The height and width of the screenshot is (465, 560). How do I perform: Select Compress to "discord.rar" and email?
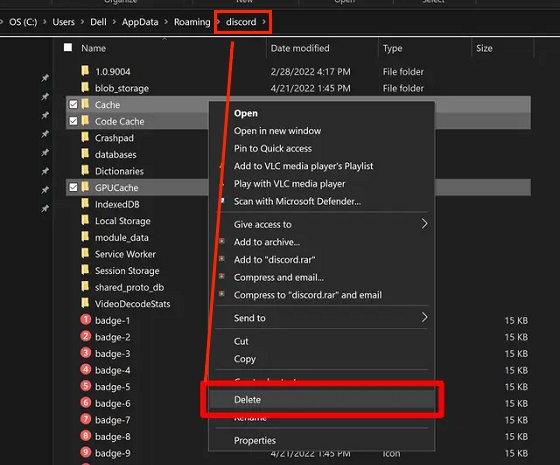coord(321,295)
